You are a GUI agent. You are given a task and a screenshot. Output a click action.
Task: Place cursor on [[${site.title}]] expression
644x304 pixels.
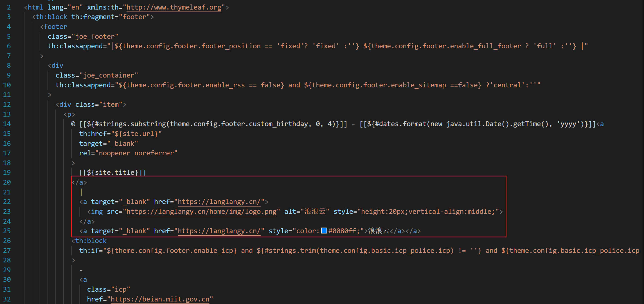112,173
